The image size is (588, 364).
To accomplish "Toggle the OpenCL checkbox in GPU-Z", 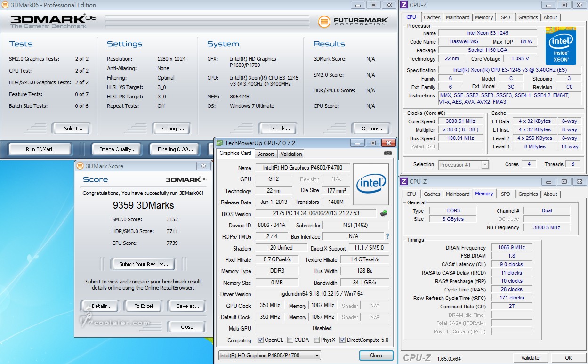I will coord(261,340).
